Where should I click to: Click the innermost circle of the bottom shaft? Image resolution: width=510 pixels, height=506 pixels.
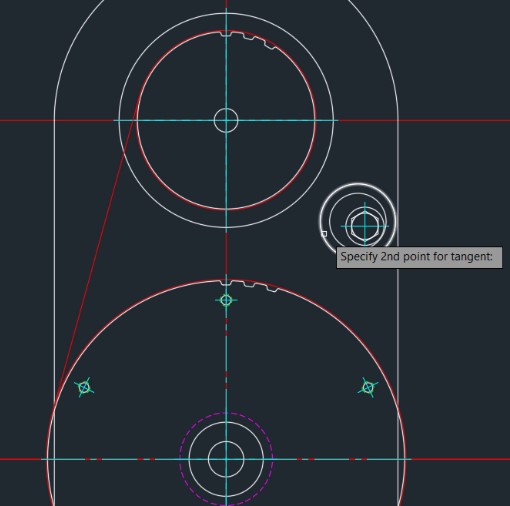pyautogui.click(x=226, y=459)
